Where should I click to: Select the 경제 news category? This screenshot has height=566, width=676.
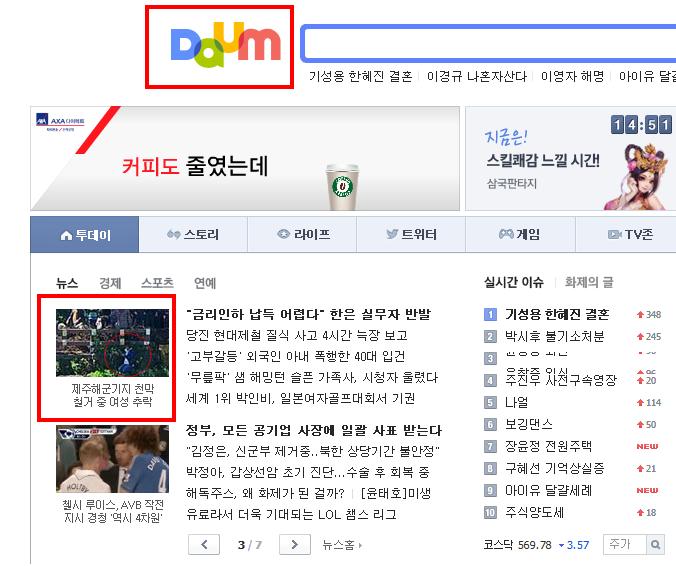pos(110,283)
